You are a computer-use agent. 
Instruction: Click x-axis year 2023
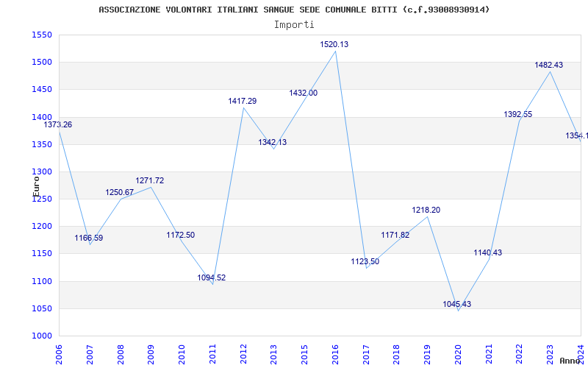(x=551, y=355)
